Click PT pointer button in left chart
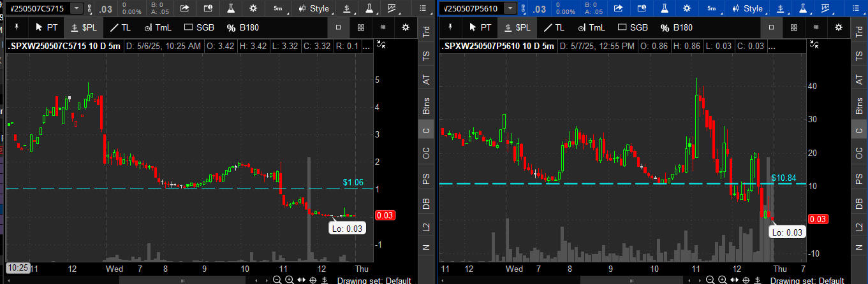The width and height of the screenshot is (868, 284). pos(47,27)
